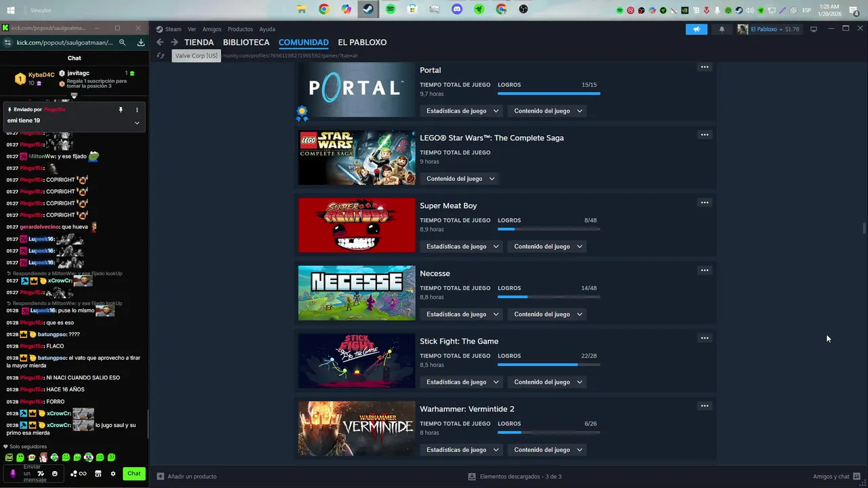Switch Steam to Big Picture mode icon

point(814,29)
